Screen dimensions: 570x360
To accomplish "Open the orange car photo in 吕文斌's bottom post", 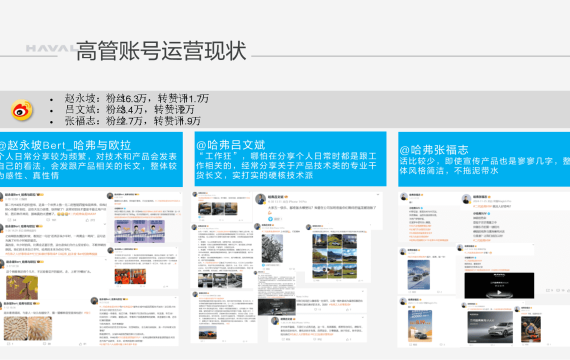I will click(x=208, y=333).
